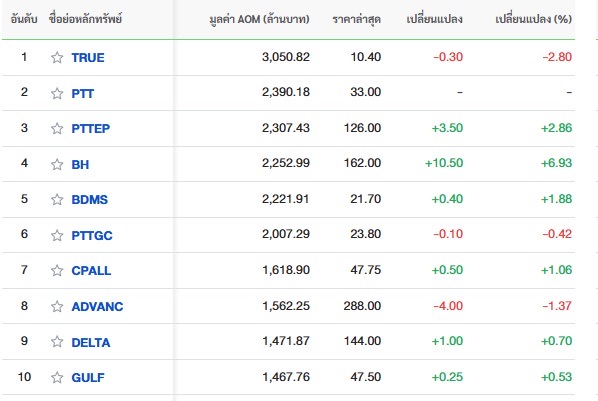Click the star icon beside ADVANC
598x401 pixels.
(x=57, y=306)
